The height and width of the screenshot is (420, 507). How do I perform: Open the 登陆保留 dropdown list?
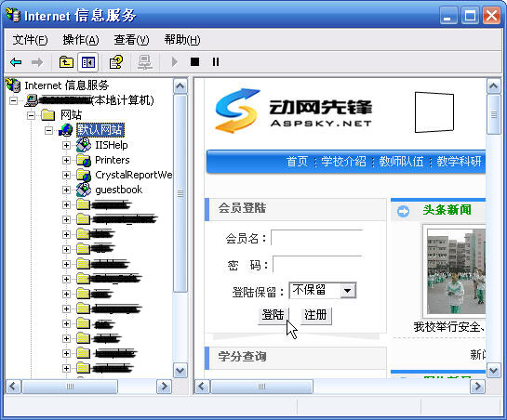click(x=348, y=291)
